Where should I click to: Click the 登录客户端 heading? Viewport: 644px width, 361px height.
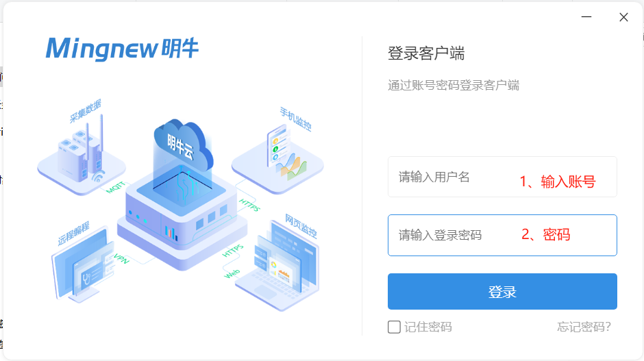coord(426,53)
